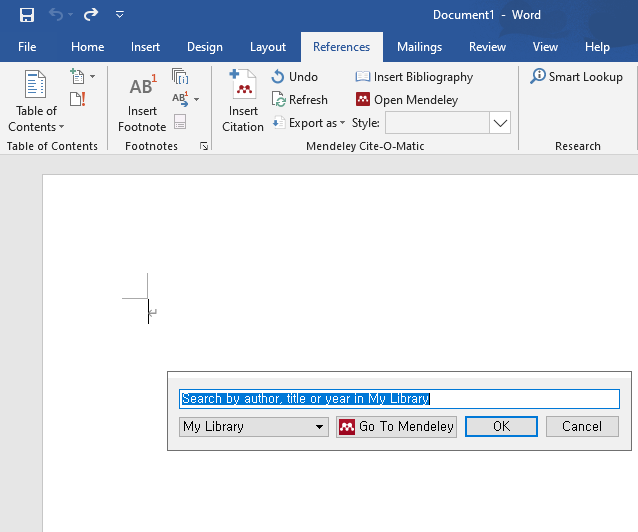Open the Help tab
Viewport: 638px width, 532px height.
point(597,47)
